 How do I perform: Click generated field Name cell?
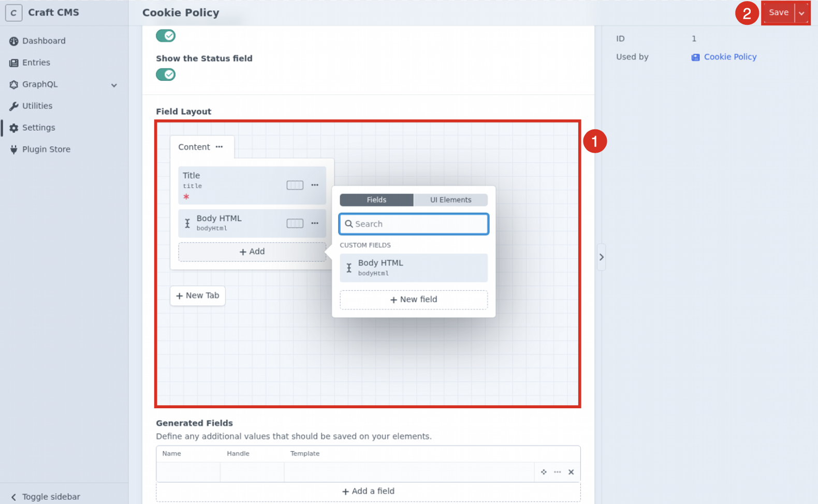coord(188,472)
